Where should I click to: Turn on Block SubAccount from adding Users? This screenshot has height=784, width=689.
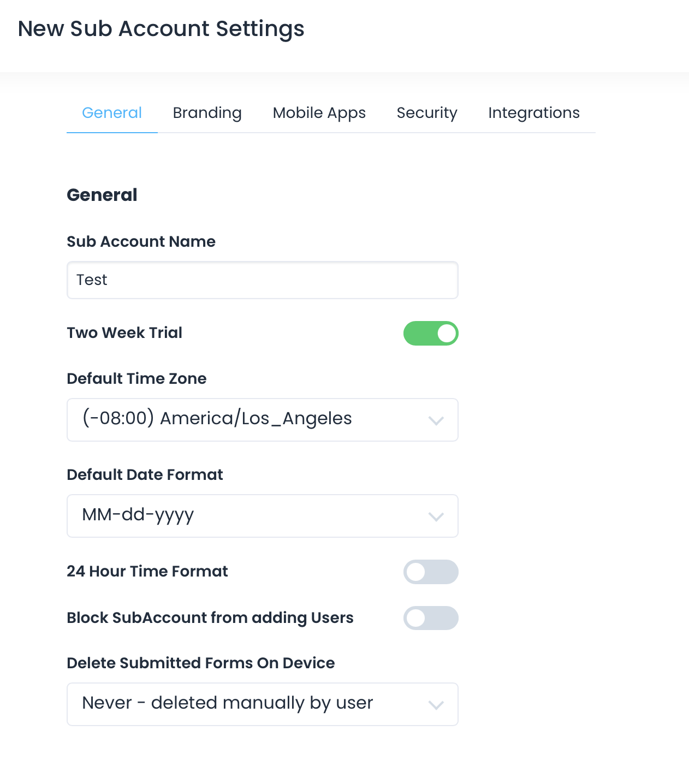[431, 618]
